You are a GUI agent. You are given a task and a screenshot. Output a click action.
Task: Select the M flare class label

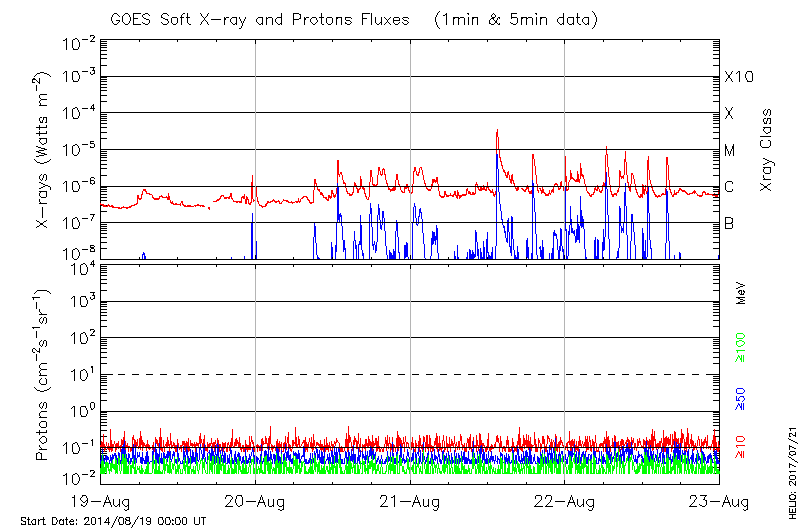click(x=730, y=150)
